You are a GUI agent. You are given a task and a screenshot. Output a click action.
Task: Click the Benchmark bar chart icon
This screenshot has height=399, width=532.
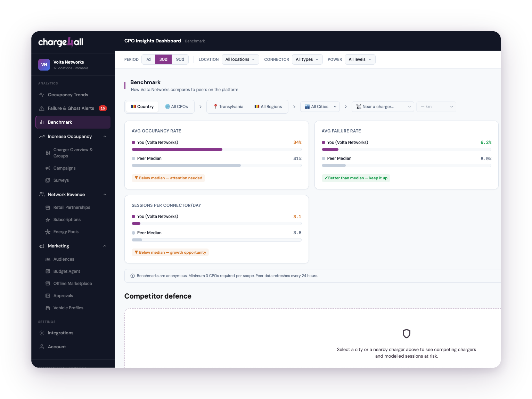point(42,122)
